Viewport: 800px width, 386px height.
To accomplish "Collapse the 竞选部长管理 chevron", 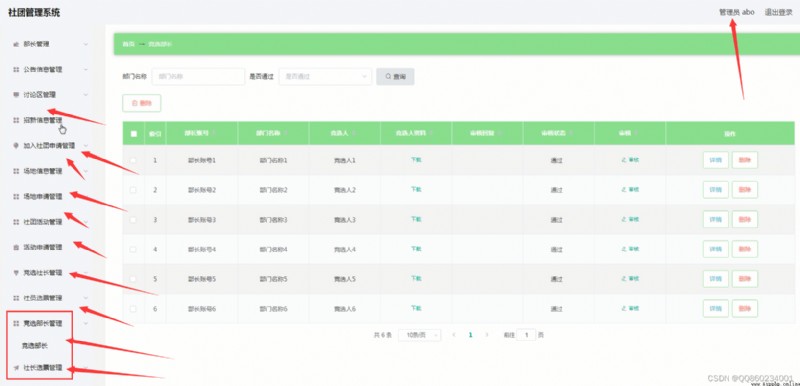I will coord(86,323).
